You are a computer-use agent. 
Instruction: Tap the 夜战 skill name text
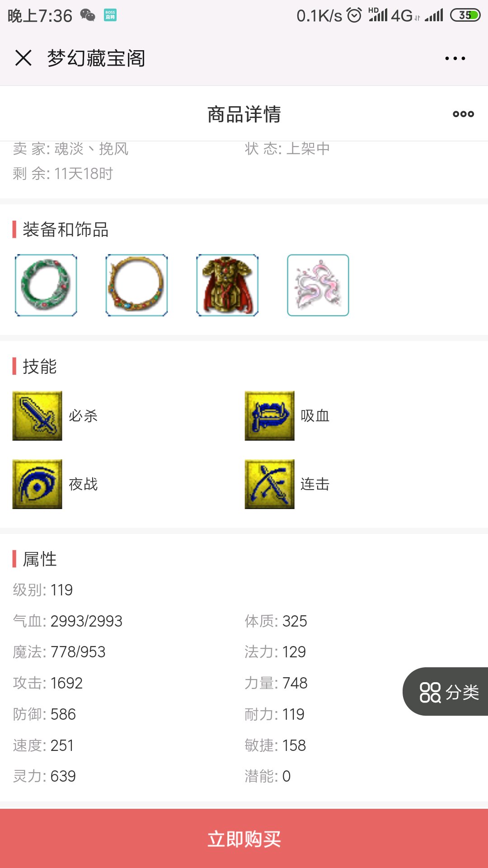pos(83,484)
